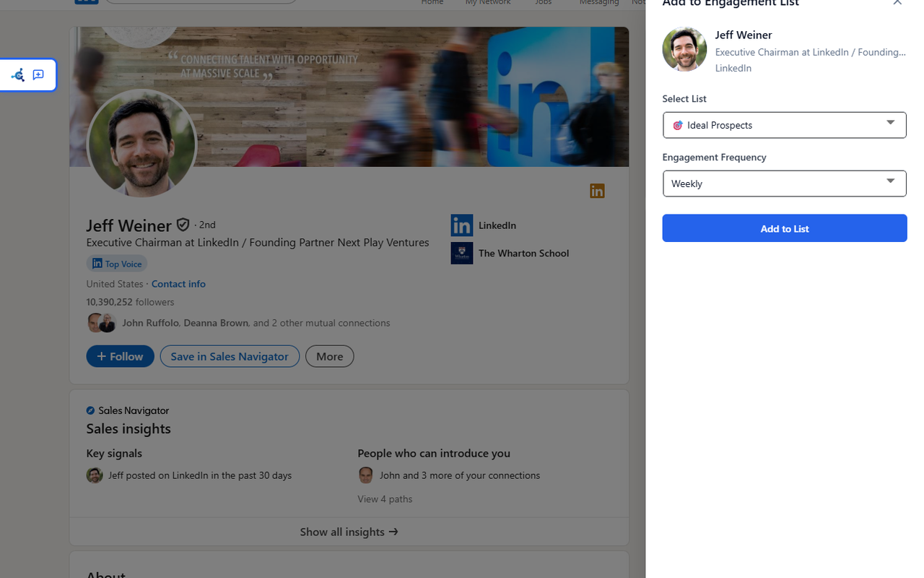Click the Key signals label
Screen dimensions: 924x578
[114, 454]
